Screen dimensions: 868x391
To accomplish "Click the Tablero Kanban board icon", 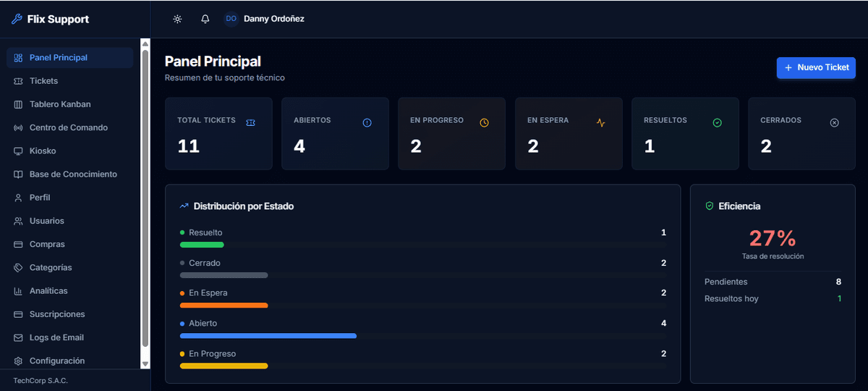I will coord(19,104).
